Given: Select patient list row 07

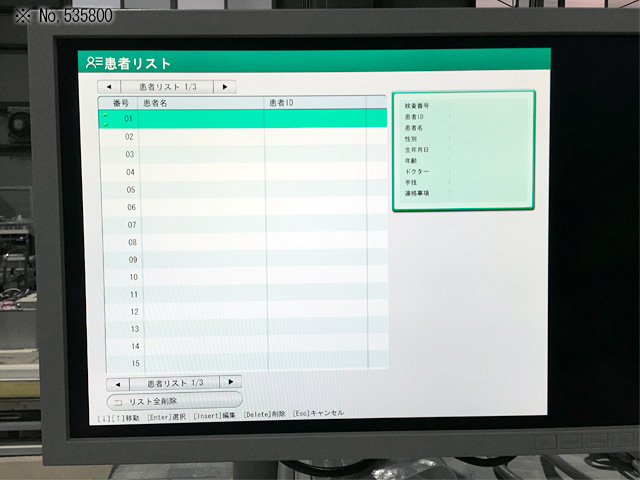Looking at the screenshot, I should pyautogui.click(x=245, y=224).
